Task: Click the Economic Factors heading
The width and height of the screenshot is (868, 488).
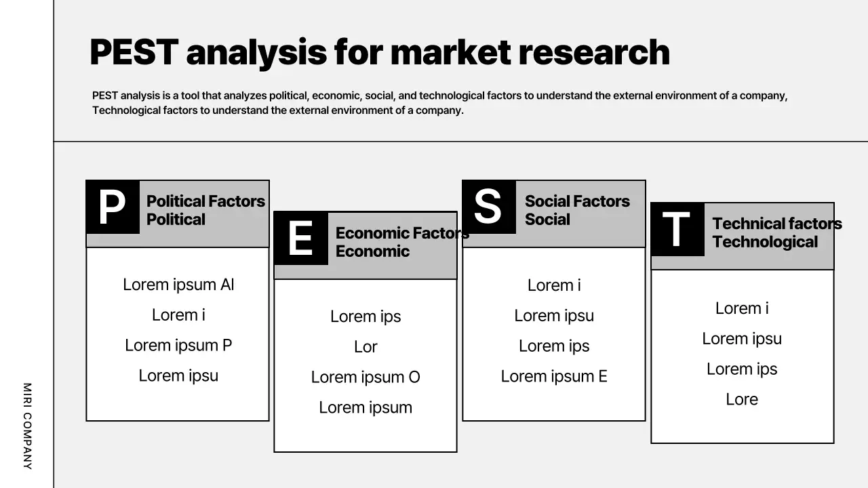Action: click(x=401, y=242)
